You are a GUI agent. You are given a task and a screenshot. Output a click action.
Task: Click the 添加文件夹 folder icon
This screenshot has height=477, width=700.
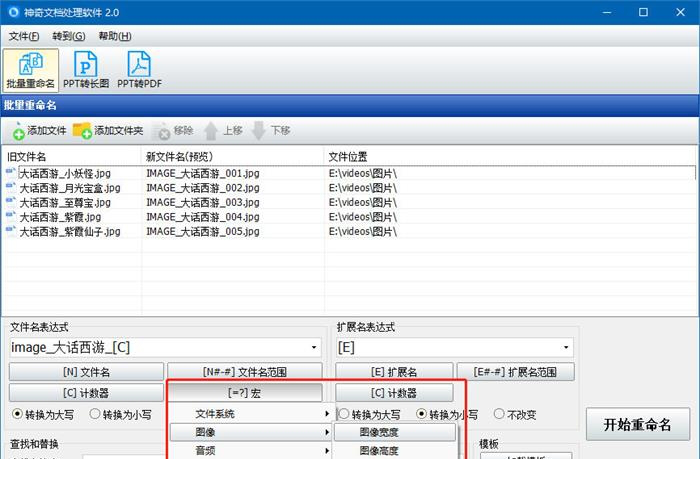coord(82,131)
